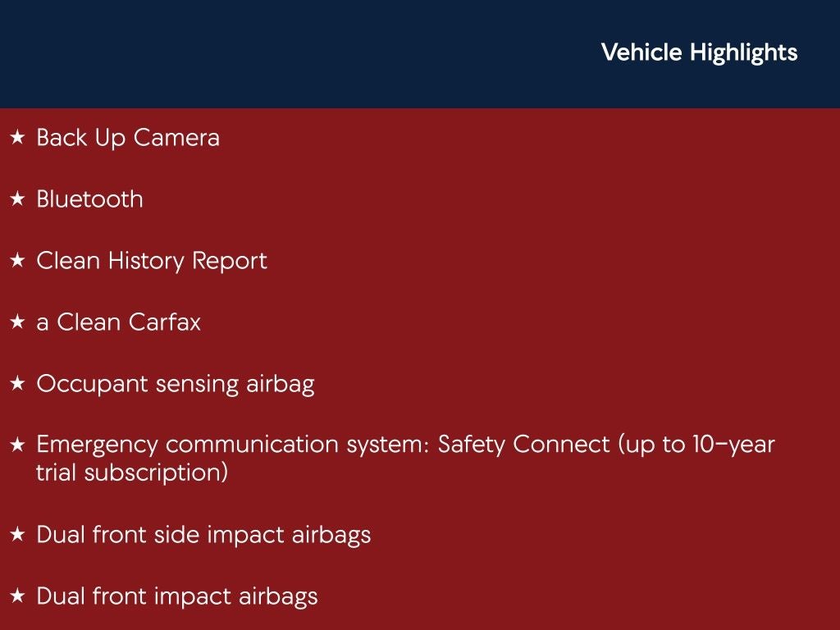Click the Vehicle Highlights title text

pyautogui.click(x=699, y=52)
